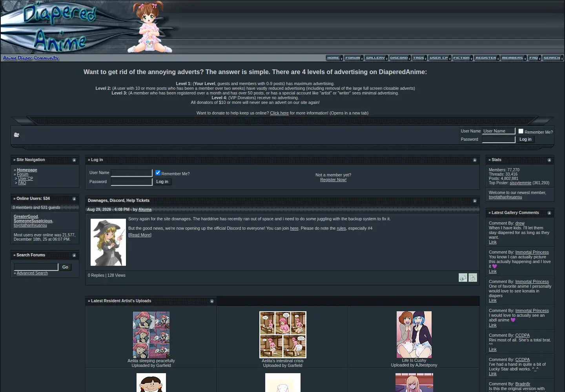
Task: Open the 'rules' link in the news post
Action: (x=341, y=229)
